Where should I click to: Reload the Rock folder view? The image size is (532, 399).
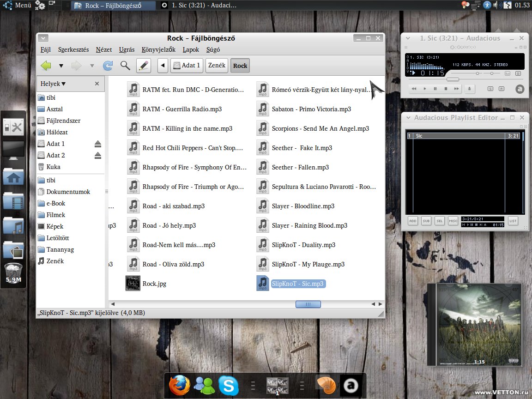point(108,66)
